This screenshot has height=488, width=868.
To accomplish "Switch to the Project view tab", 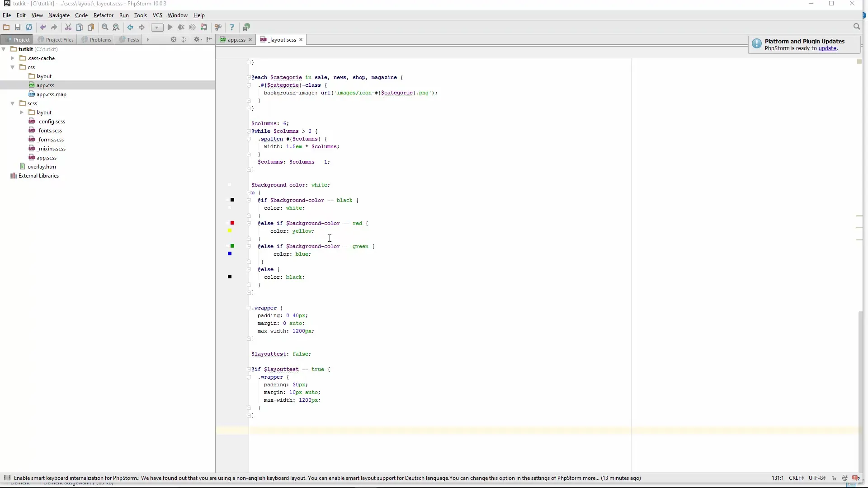I will tap(17, 40).
